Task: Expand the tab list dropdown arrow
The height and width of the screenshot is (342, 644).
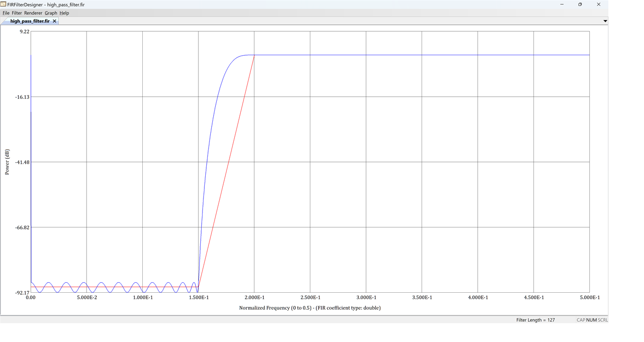Action: click(605, 21)
